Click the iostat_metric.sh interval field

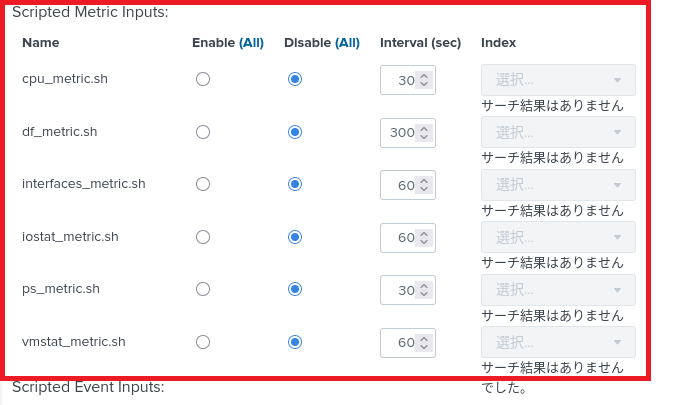click(x=401, y=237)
